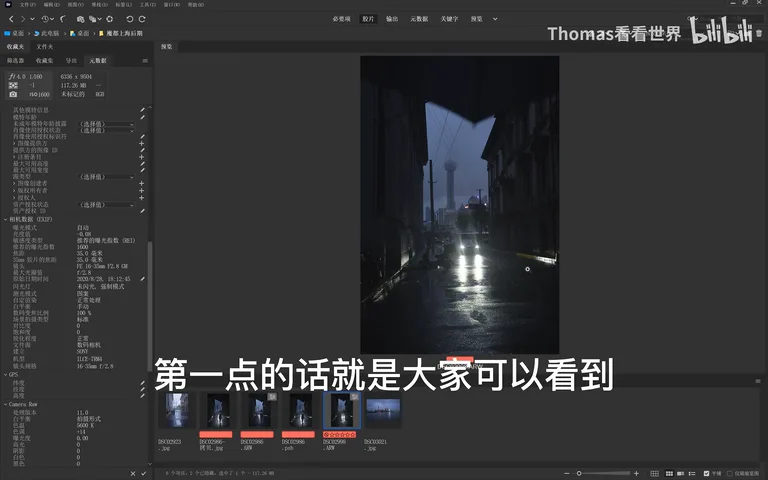Select the DSC02923.jpg thumbnail
This screenshot has height=480, width=768.
[x=177, y=410]
